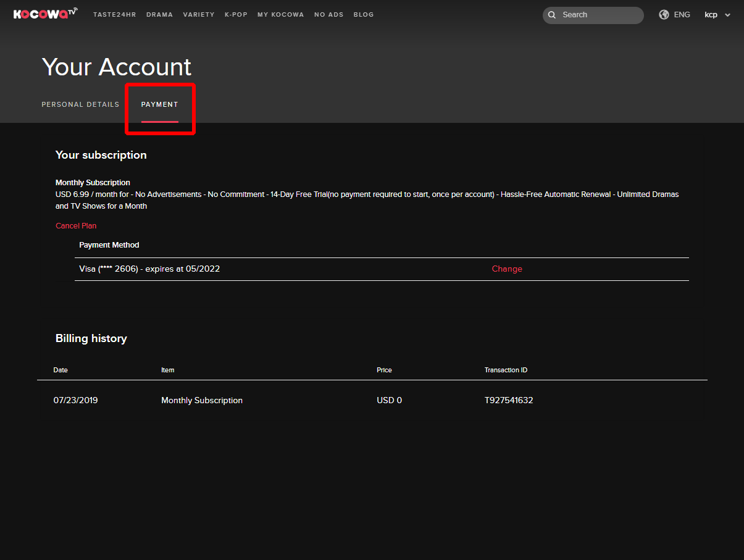Image resolution: width=744 pixels, height=560 pixels.
Task: Click the 07/23/2019 billing date
Action: (75, 401)
